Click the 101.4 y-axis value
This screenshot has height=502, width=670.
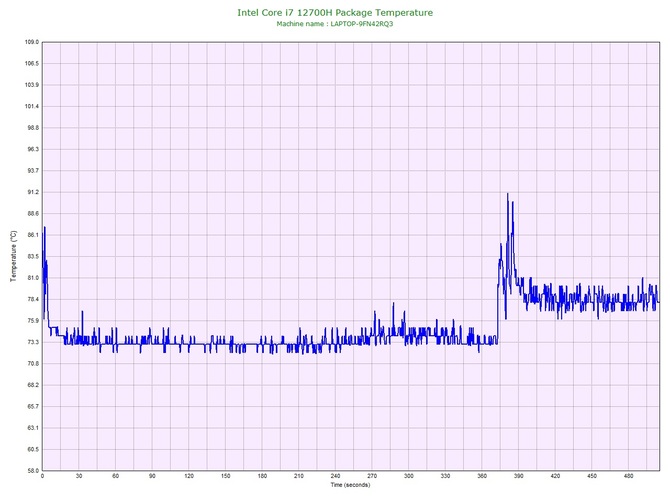tap(32, 106)
